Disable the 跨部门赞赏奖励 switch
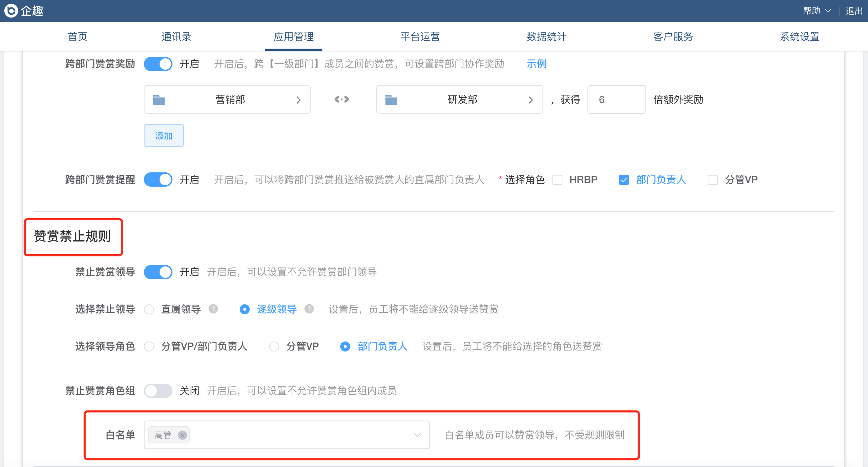This screenshot has width=868, height=467. coord(158,64)
